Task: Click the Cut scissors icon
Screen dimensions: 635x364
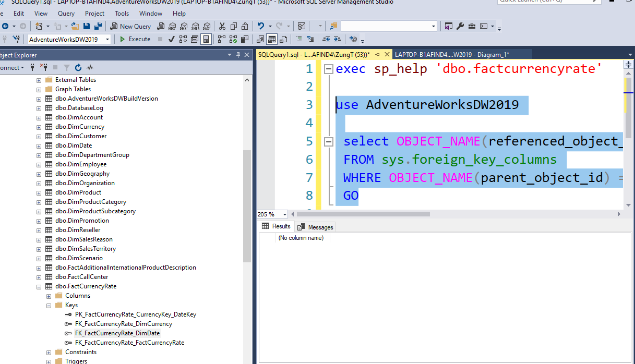Action: pyautogui.click(x=222, y=26)
